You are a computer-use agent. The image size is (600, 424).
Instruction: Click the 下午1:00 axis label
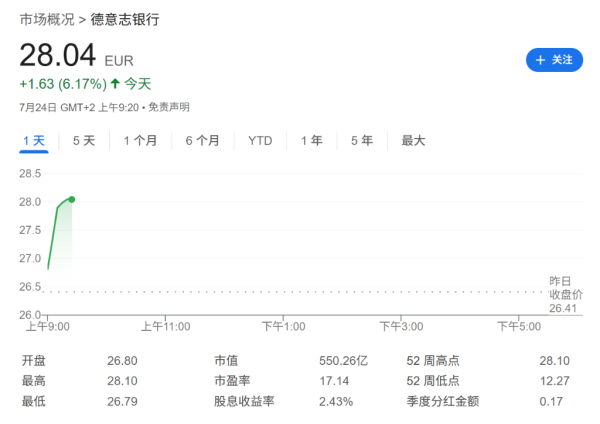point(284,326)
